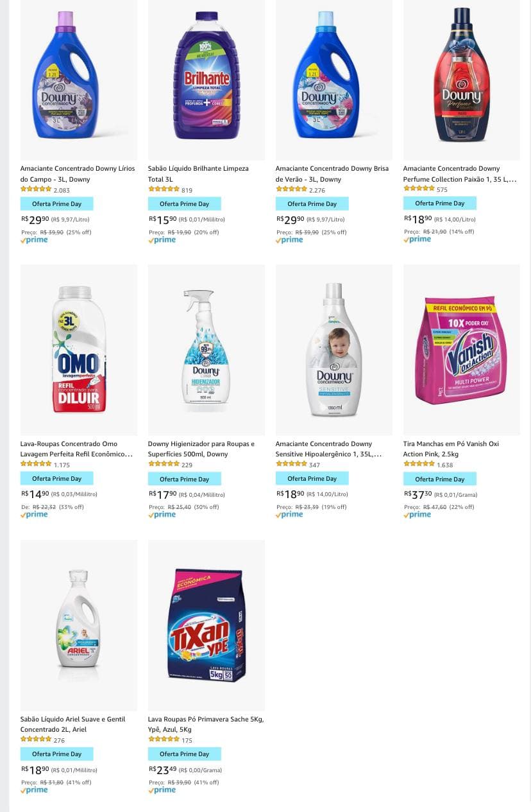Open Lava Roupas Pó Primavera Sache title

(x=205, y=724)
